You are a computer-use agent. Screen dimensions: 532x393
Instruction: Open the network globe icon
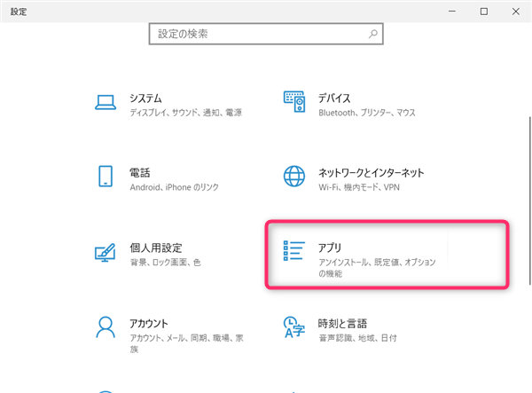294,177
